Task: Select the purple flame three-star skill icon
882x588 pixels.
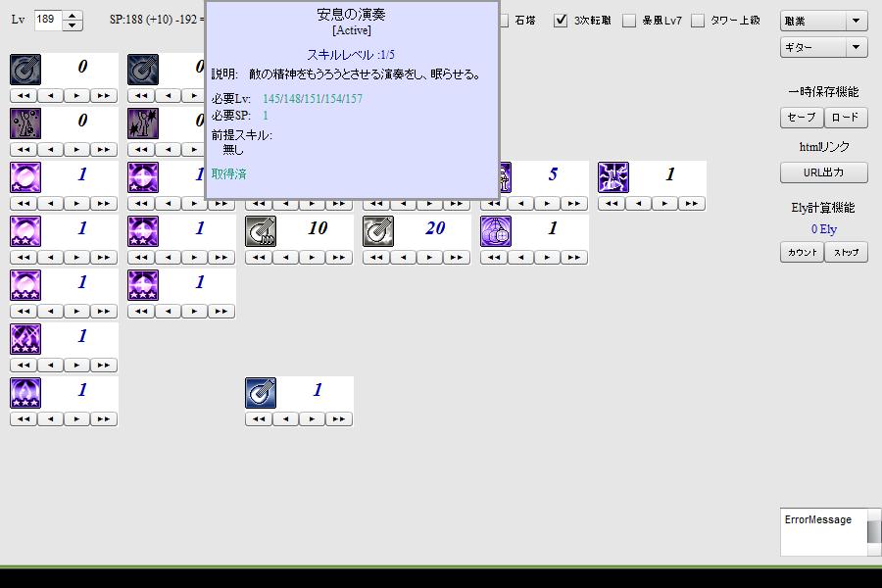Action: tap(25, 393)
